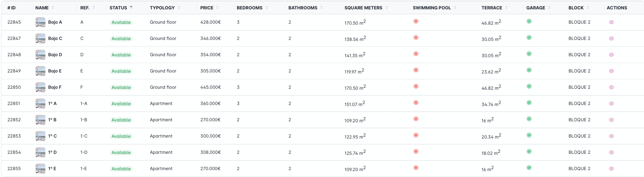The image size is (644, 177).
Task: Click the eye action icon for unit 22847
Action: [x=611, y=38]
